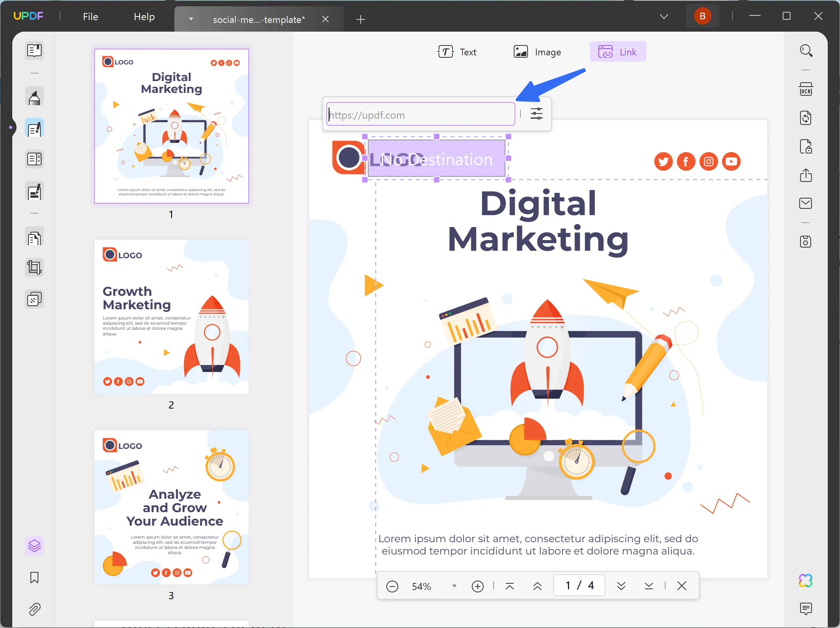Screen dimensions: 840x628
Task: Select the Growth Marketing page thumbnail
Action: pyautogui.click(x=171, y=316)
